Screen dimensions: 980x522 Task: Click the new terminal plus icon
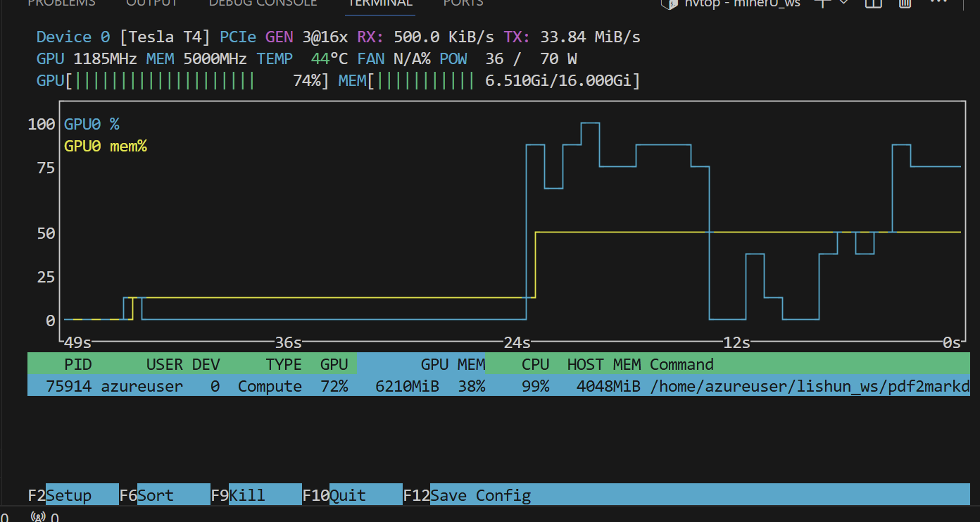822,3
